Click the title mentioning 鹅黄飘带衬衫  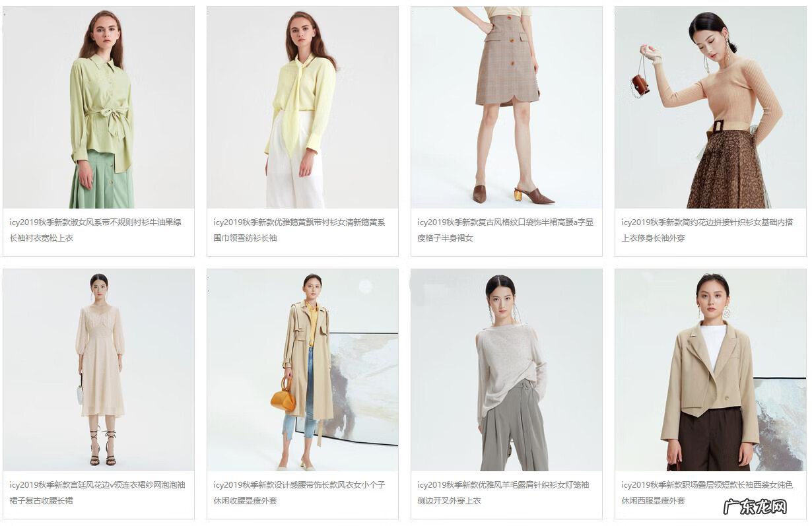pos(299,230)
